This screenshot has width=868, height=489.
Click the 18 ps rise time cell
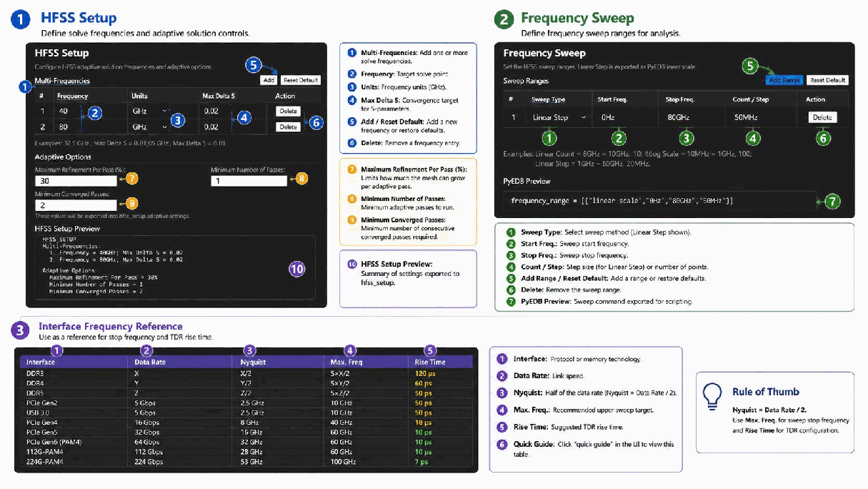coord(423,423)
